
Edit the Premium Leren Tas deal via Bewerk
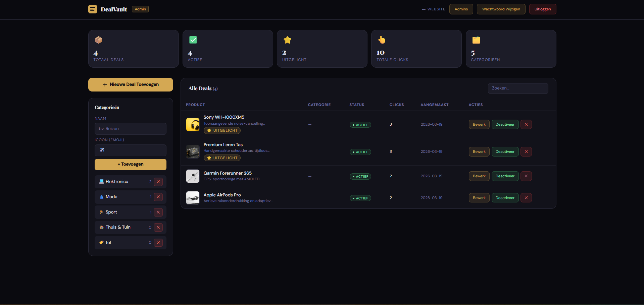coord(479,151)
